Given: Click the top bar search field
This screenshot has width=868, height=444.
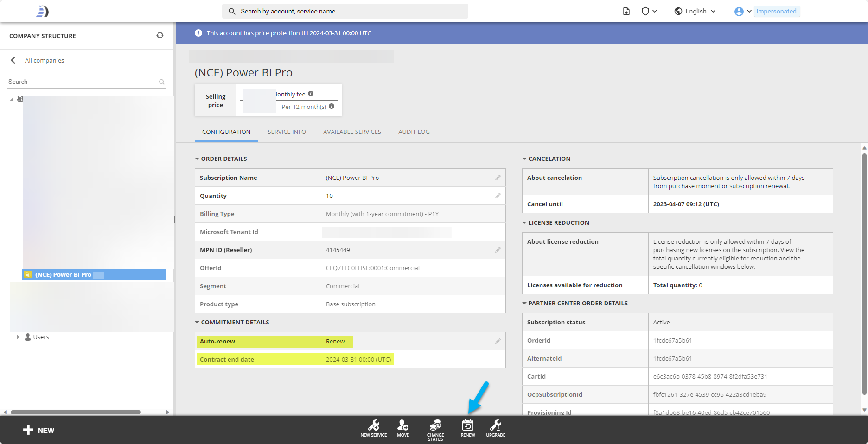Looking at the screenshot, I should tap(345, 11).
